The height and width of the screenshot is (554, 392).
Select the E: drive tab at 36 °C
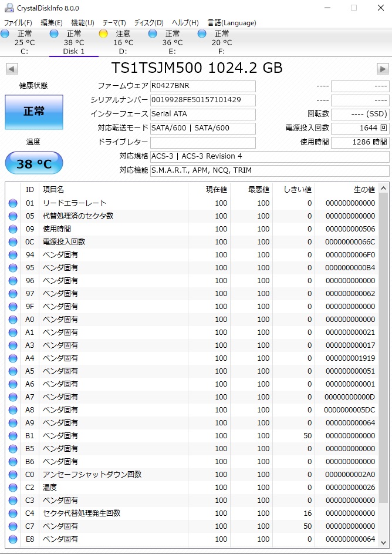(x=173, y=42)
